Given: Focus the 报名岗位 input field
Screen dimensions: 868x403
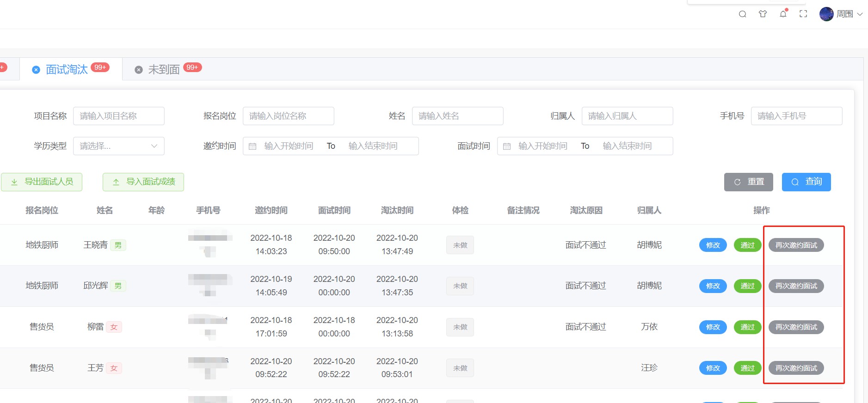Looking at the screenshot, I should (289, 116).
